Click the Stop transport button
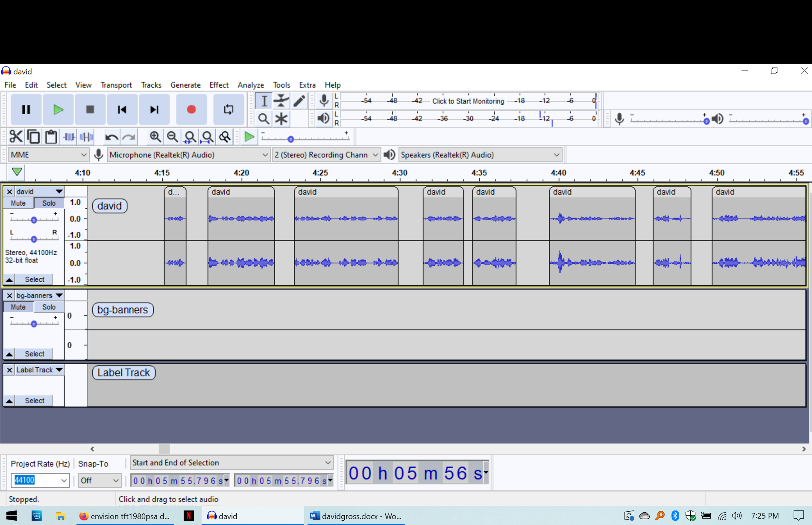Viewport: 812px width, 525px height. tap(90, 109)
